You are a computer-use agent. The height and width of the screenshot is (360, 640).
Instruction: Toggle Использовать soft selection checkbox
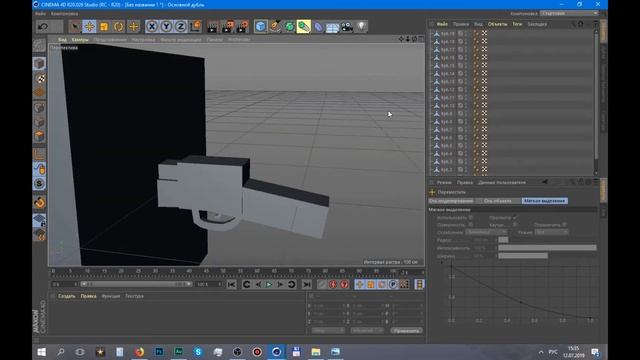[471, 218]
